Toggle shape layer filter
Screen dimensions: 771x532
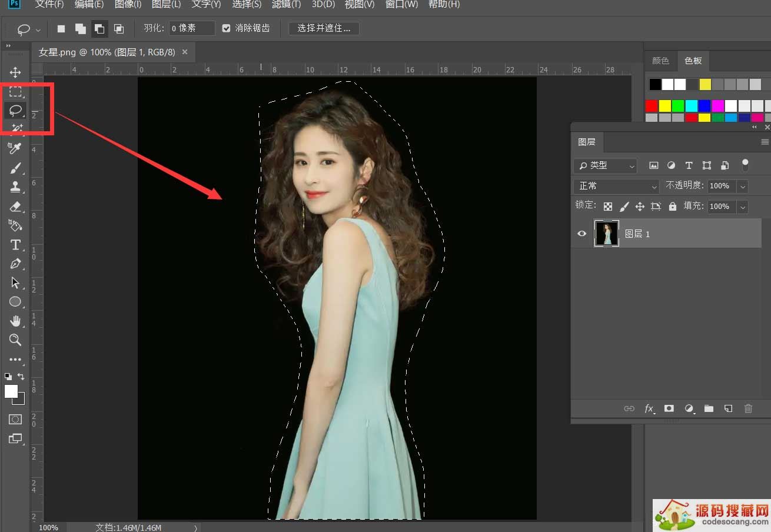pyautogui.click(x=707, y=165)
